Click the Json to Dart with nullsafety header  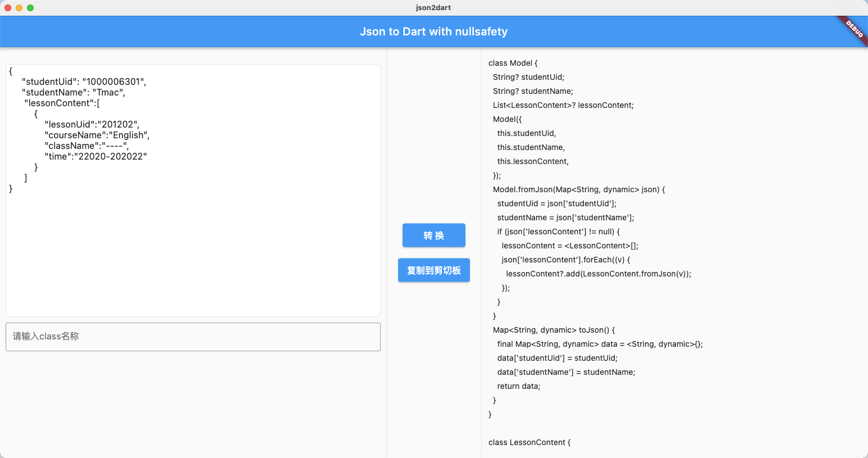433,31
